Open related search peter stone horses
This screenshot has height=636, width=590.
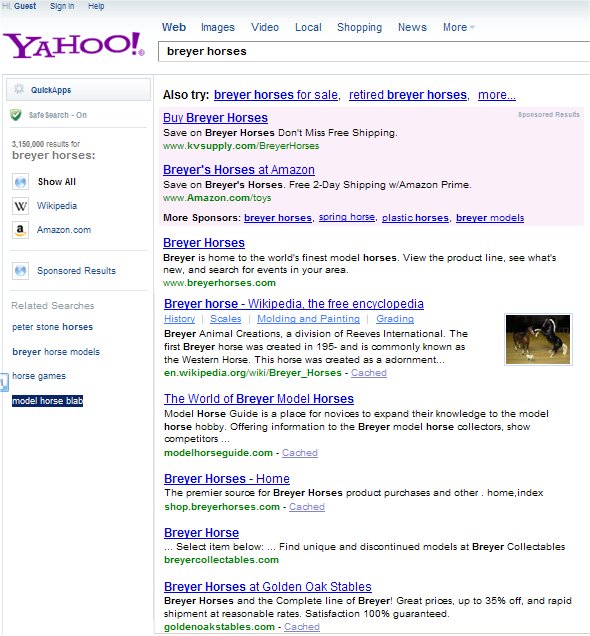[x=52, y=327]
